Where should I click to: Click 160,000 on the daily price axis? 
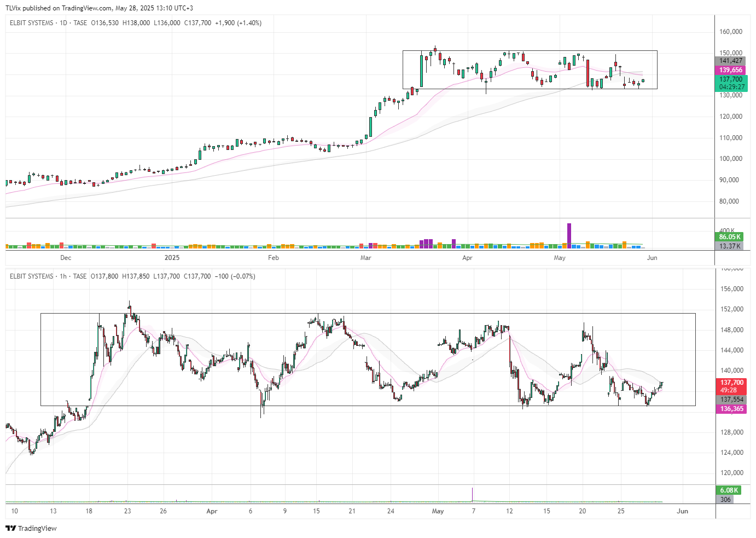(x=730, y=32)
